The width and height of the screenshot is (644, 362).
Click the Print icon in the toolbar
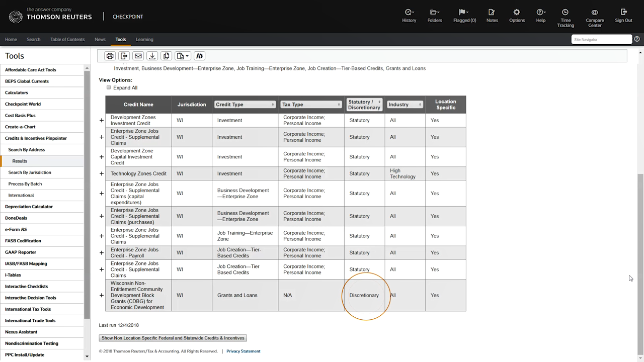[x=110, y=56]
